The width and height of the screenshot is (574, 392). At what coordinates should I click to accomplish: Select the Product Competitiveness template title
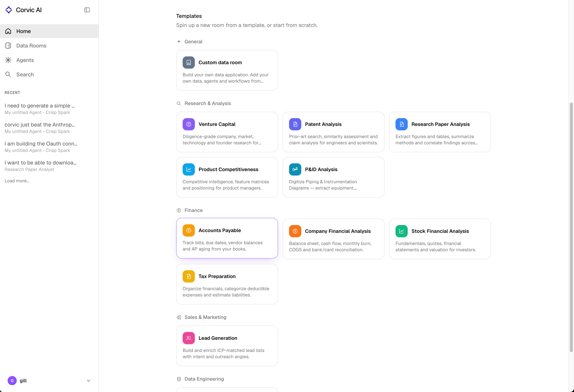[228, 169]
